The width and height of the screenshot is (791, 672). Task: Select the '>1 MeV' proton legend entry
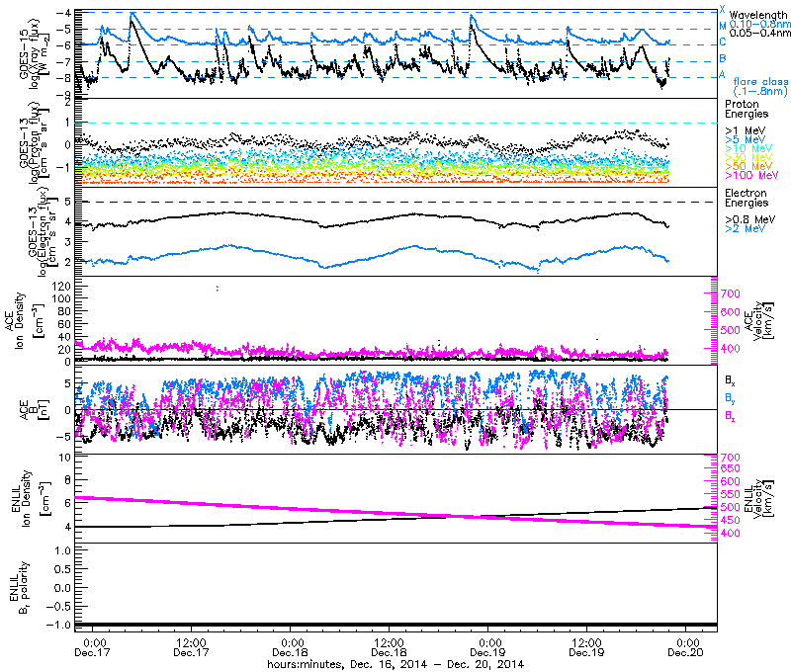(746, 130)
